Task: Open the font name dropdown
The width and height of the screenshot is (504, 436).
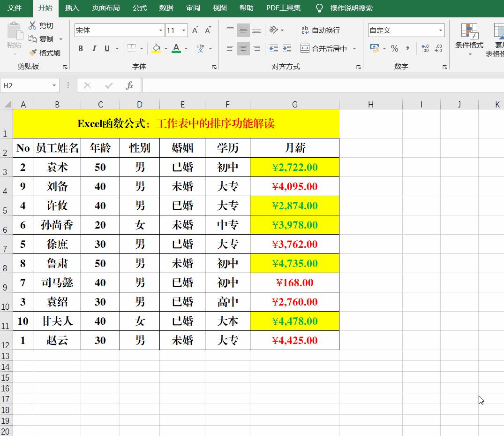Action: pyautogui.click(x=161, y=30)
